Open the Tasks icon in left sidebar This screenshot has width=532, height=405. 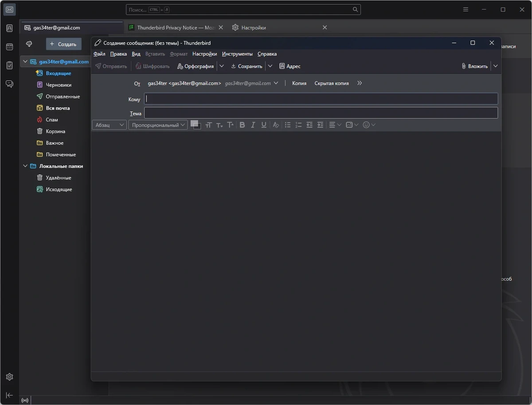point(9,65)
